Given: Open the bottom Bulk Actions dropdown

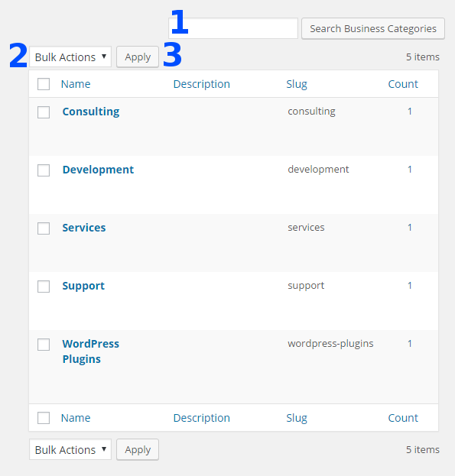Looking at the screenshot, I should pyautogui.click(x=70, y=449).
